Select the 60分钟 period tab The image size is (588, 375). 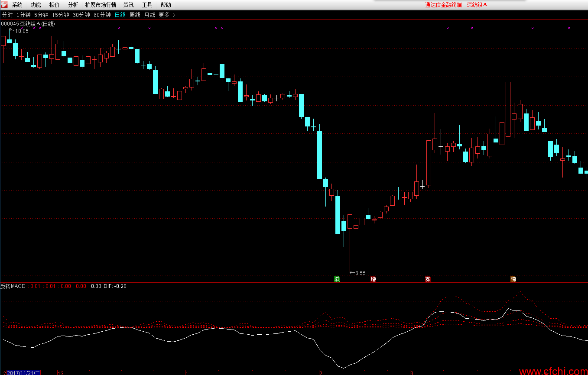(x=102, y=15)
